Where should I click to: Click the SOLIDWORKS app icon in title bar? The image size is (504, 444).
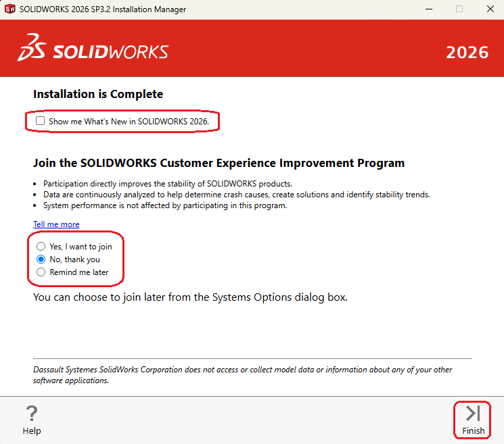pos(9,9)
